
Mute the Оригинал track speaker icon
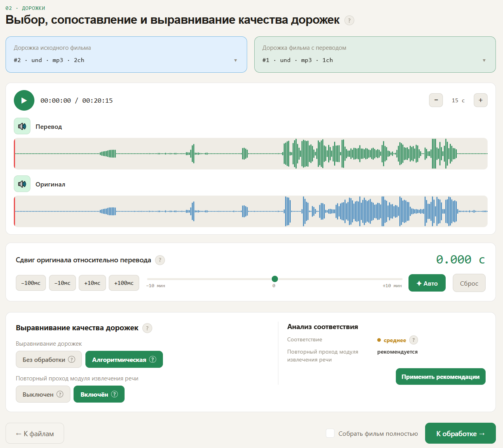(22, 184)
